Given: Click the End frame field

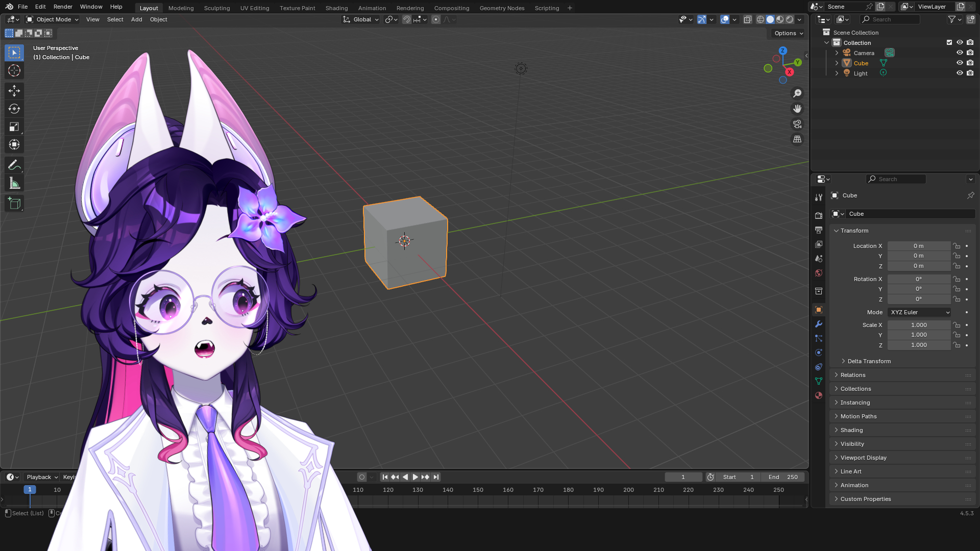Looking at the screenshot, I should [783, 477].
